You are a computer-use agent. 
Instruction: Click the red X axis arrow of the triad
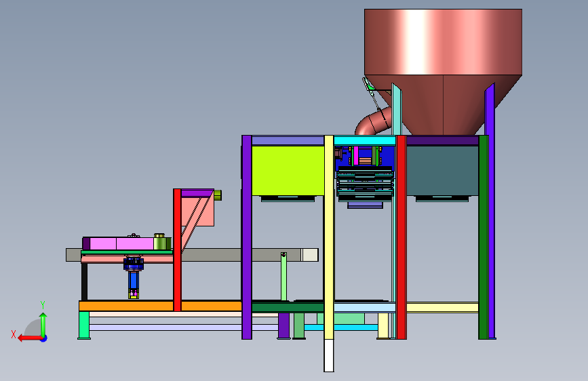(x=30, y=338)
